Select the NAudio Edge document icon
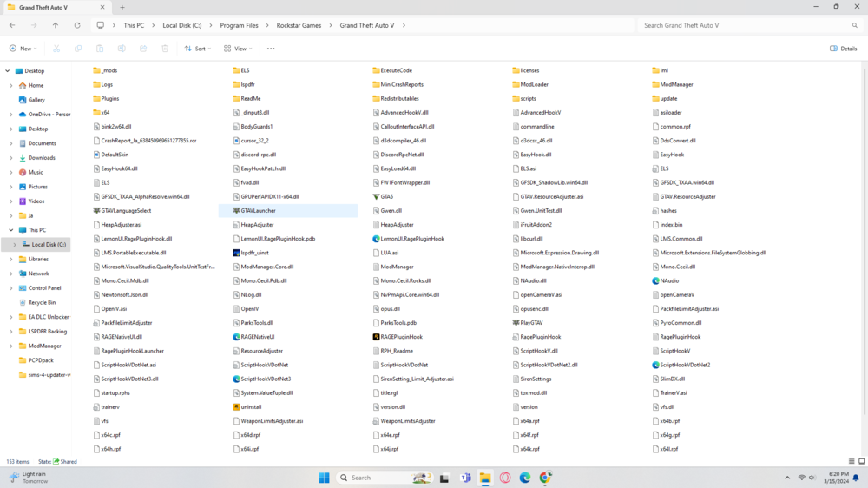 tap(655, 280)
